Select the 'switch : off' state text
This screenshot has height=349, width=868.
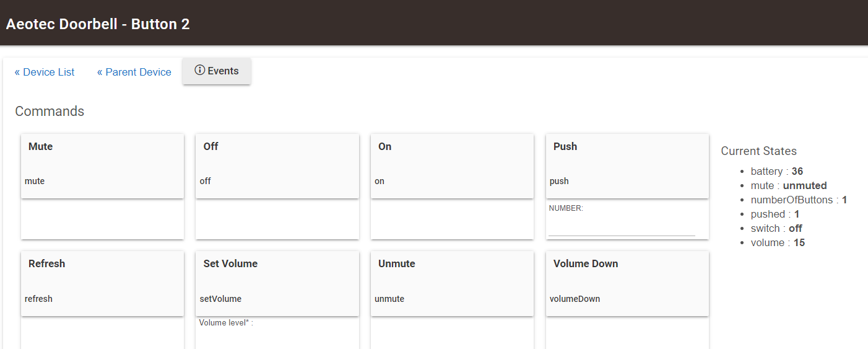click(776, 228)
